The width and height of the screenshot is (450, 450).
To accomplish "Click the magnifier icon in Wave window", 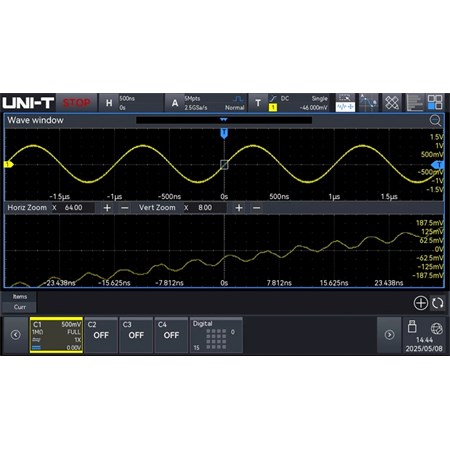I will click(435, 120).
